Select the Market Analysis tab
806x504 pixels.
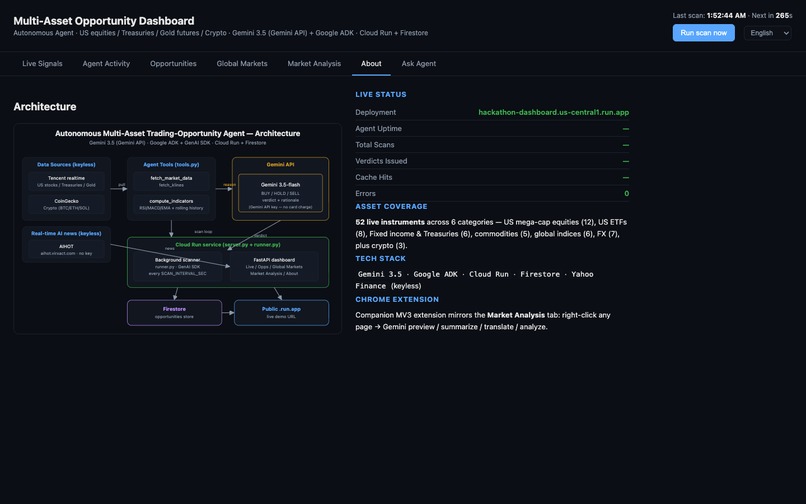[314, 64]
